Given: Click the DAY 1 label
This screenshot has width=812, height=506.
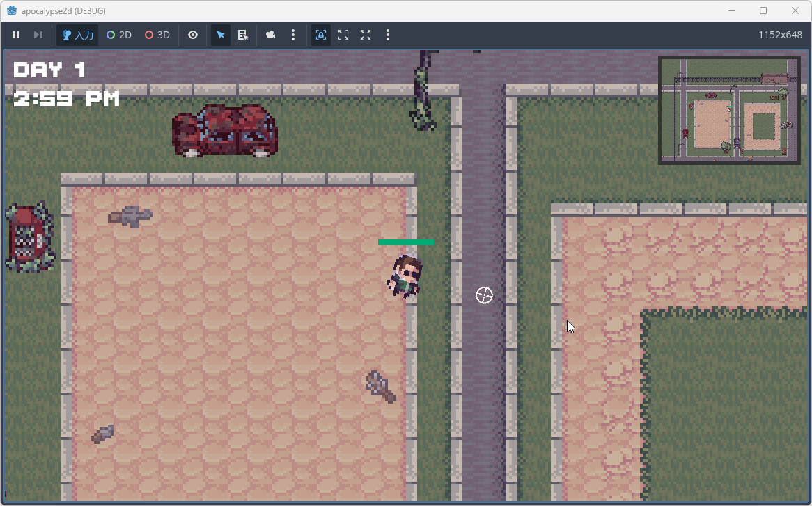Looking at the screenshot, I should point(49,70).
